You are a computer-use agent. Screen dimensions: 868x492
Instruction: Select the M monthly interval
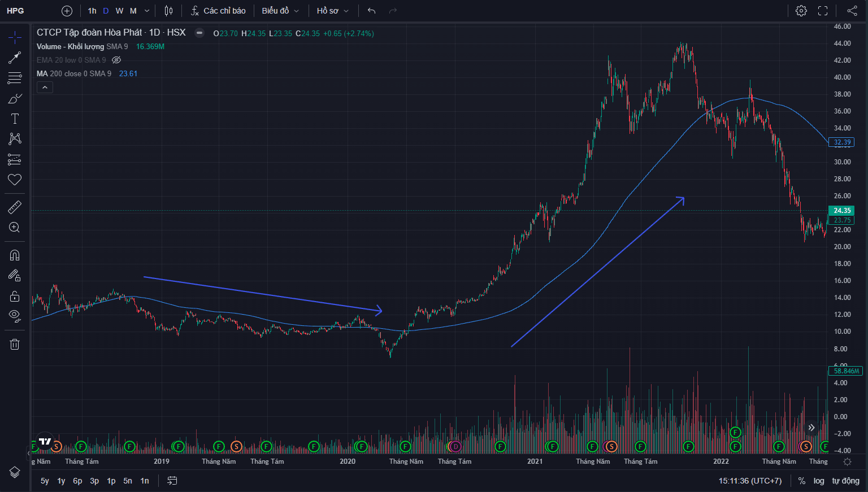pyautogui.click(x=133, y=11)
